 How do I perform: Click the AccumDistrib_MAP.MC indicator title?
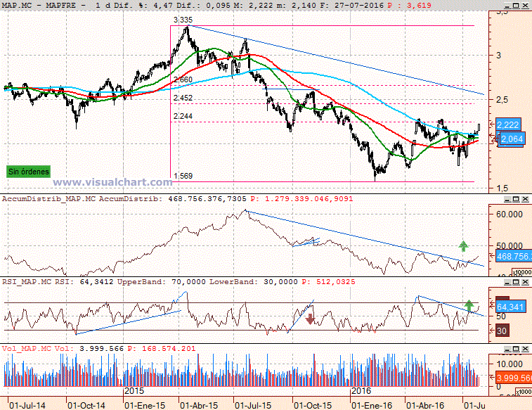[49, 198]
